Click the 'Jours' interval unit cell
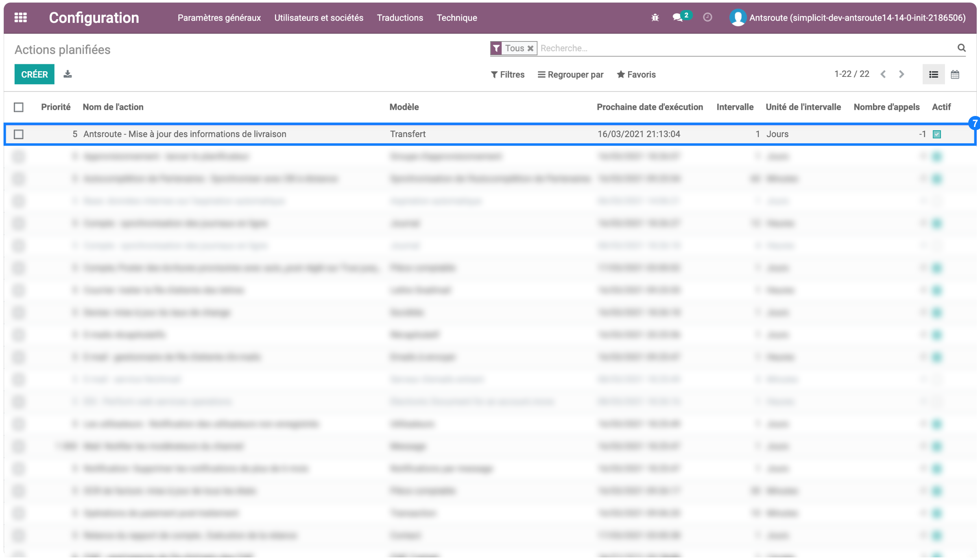Screen dimensions: 980x559 click(x=777, y=134)
